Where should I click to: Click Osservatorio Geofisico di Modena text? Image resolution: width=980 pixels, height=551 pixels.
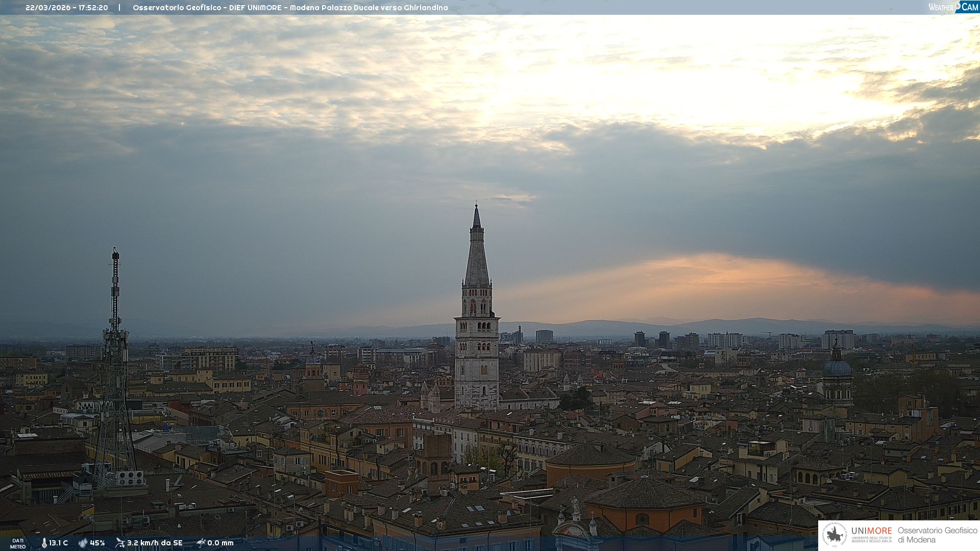(x=937, y=535)
